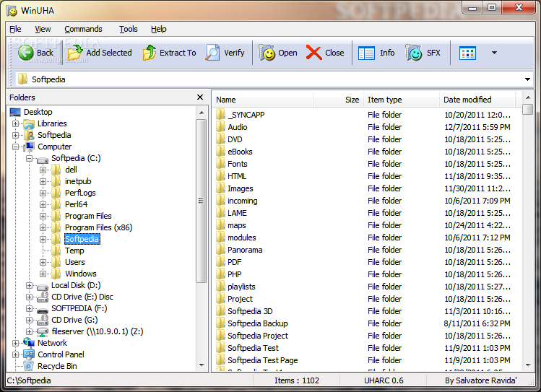Select the Panorama folder row
The height and width of the screenshot is (392, 541).
(x=365, y=250)
